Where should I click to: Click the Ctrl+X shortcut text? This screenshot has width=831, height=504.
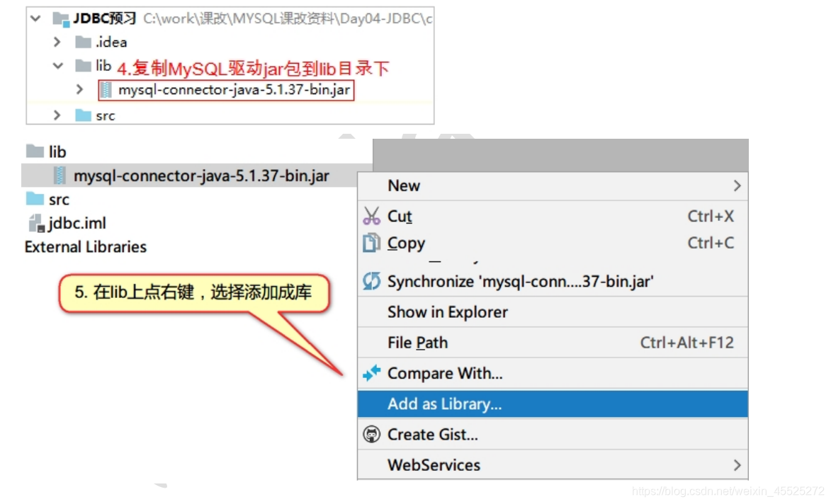[711, 216]
